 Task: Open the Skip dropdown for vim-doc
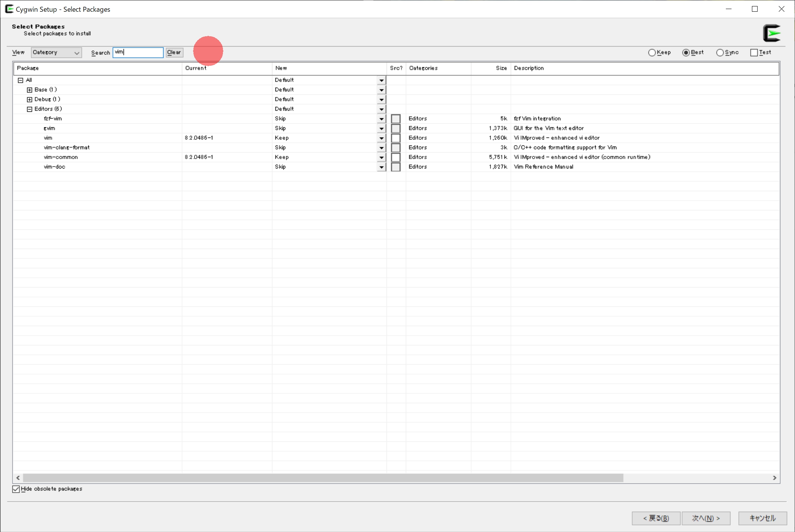(x=382, y=167)
